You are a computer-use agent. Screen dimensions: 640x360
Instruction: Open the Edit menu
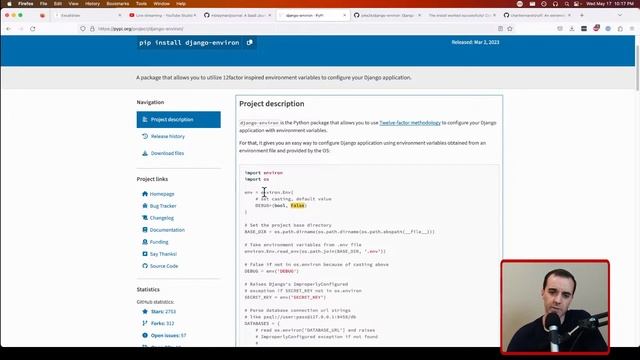point(58,4)
